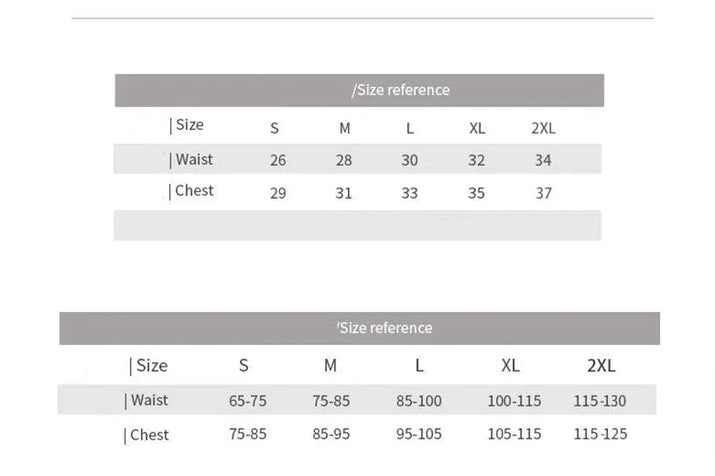715x476 pixels.
Task: Select waist value 30 for size L
Action: tap(410, 160)
